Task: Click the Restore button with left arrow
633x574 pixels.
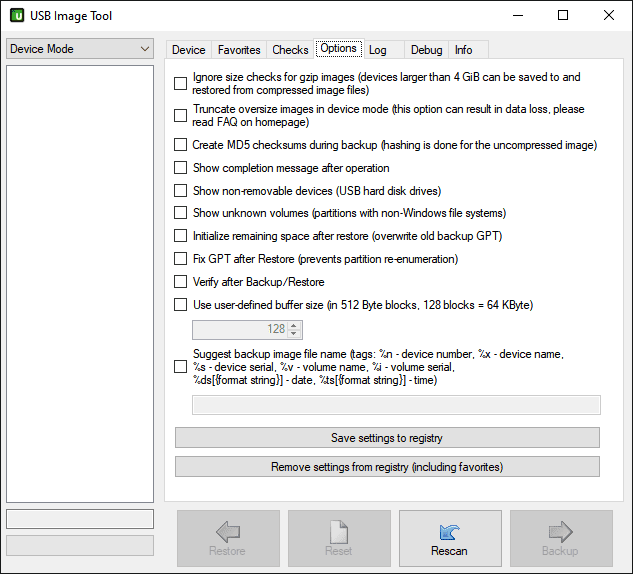Action: [228, 538]
